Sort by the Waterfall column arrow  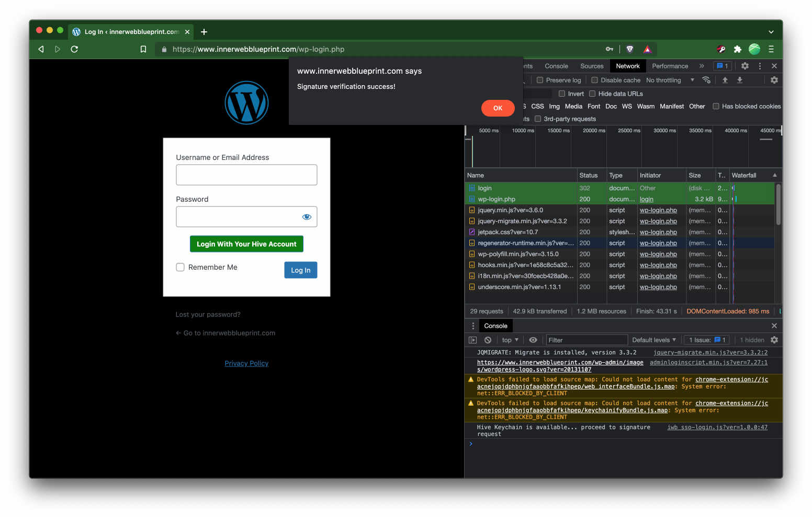[x=775, y=175]
